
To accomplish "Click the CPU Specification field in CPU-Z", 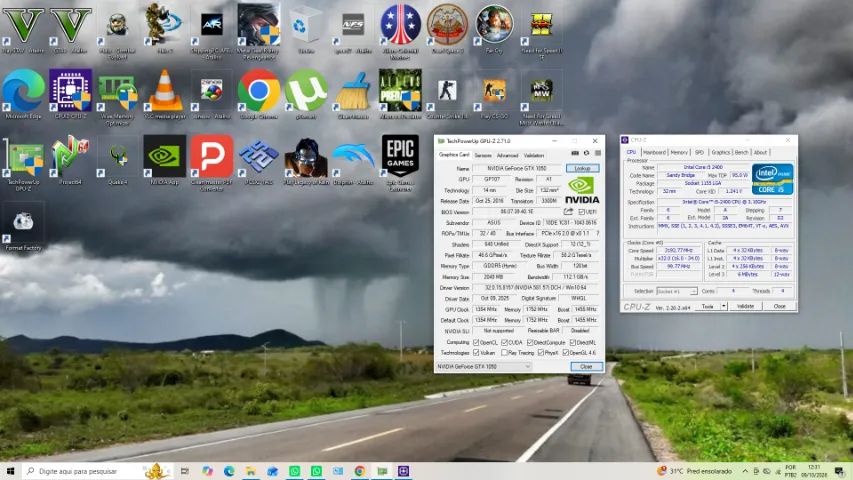I will coord(724,202).
